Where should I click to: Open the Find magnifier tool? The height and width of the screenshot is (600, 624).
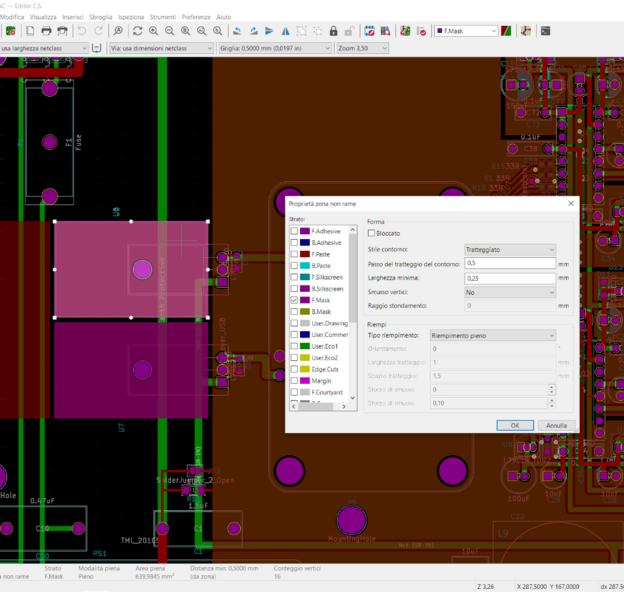coord(117,31)
